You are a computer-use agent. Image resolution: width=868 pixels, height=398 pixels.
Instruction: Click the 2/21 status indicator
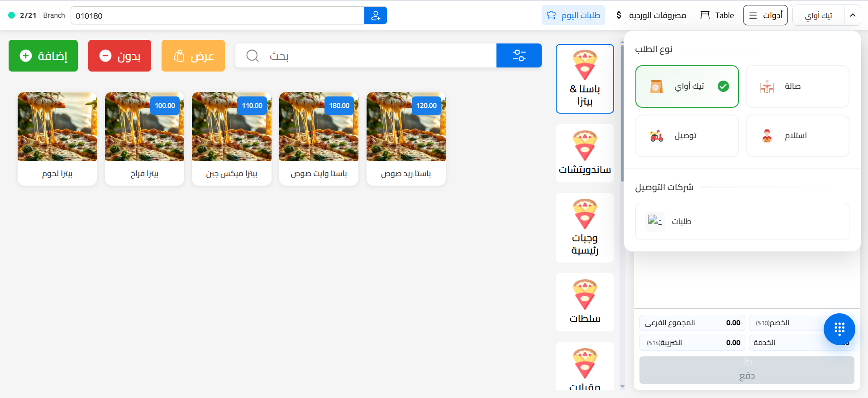pos(23,15)
